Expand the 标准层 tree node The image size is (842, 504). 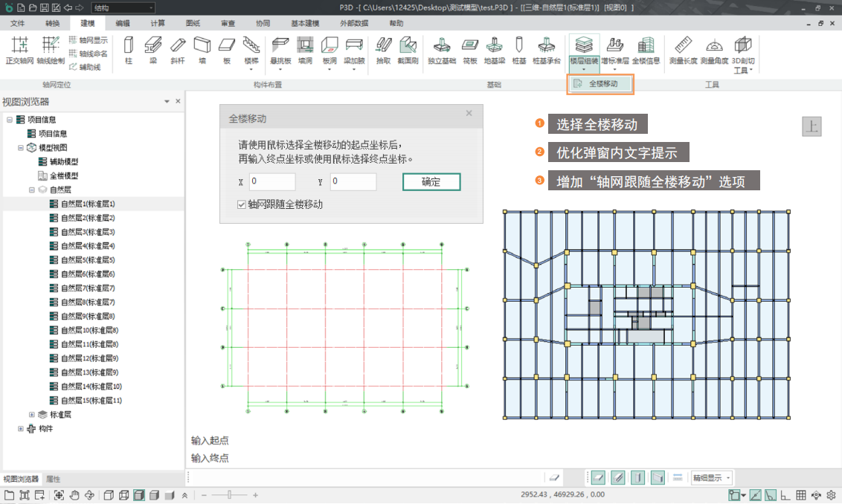(x=32, y=415)
